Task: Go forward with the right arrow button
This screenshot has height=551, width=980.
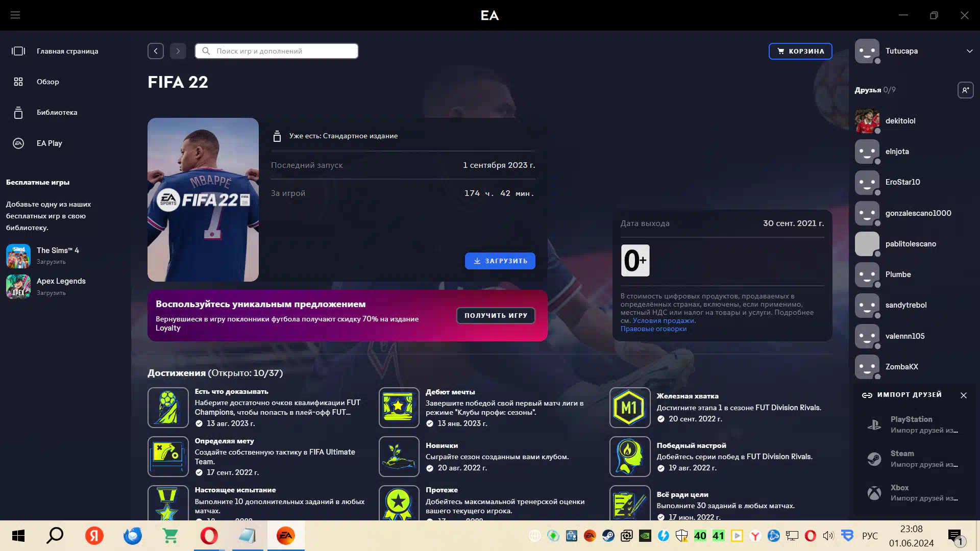Action: pyautogui.click(x=178, y=51)
